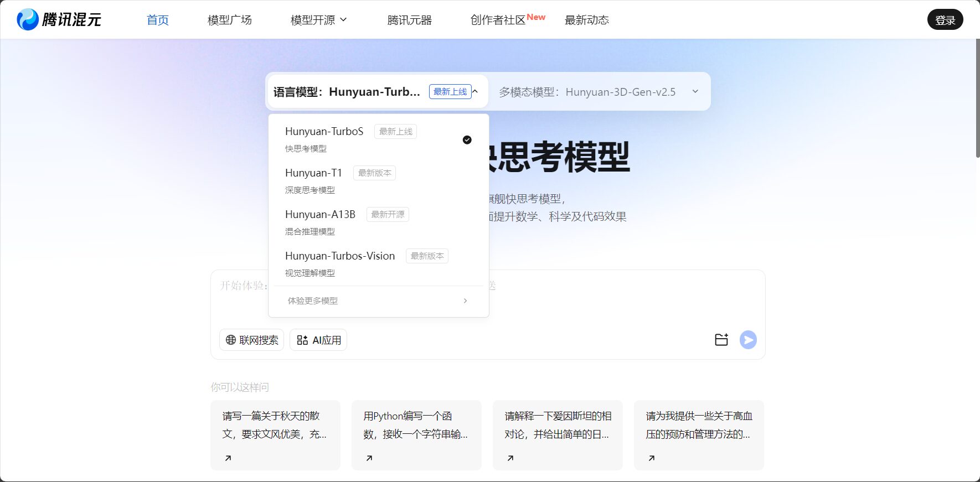Select Python function prompt card
Screen dimensions: 980x482
416,435
